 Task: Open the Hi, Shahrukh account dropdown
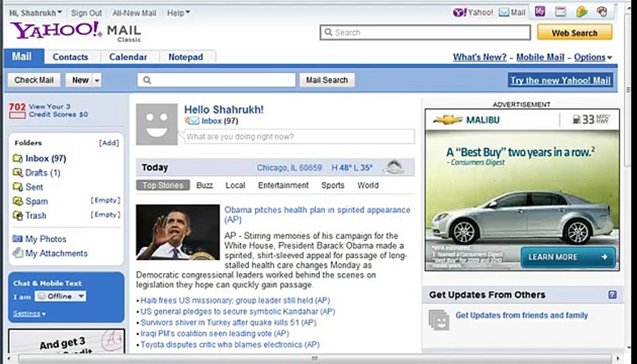tap(35, 13)
